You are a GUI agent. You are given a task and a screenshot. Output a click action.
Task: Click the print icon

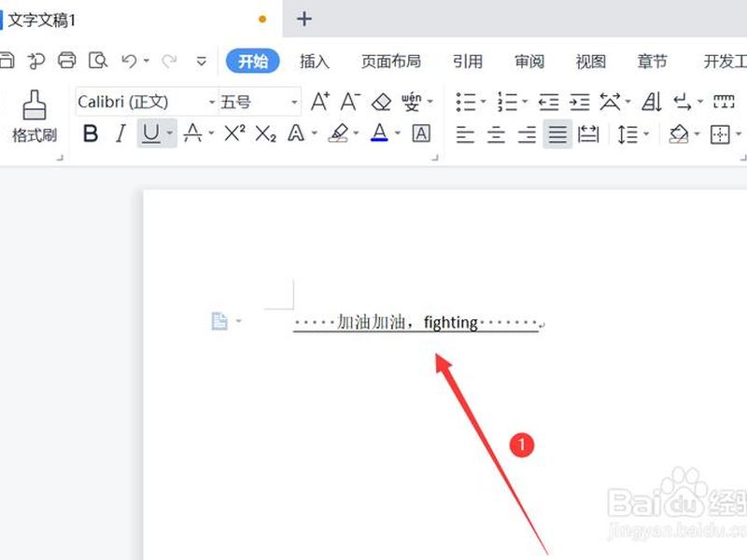click(66, 61)
